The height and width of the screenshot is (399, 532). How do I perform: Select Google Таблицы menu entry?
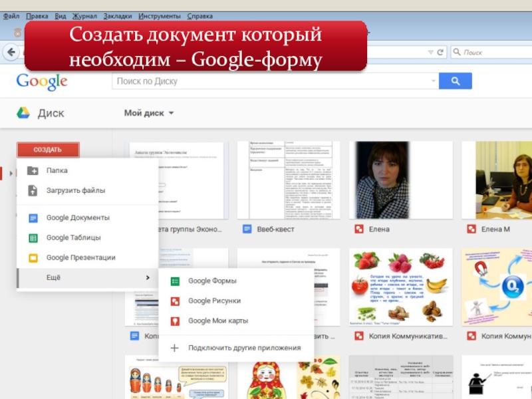tap(88, 238)
